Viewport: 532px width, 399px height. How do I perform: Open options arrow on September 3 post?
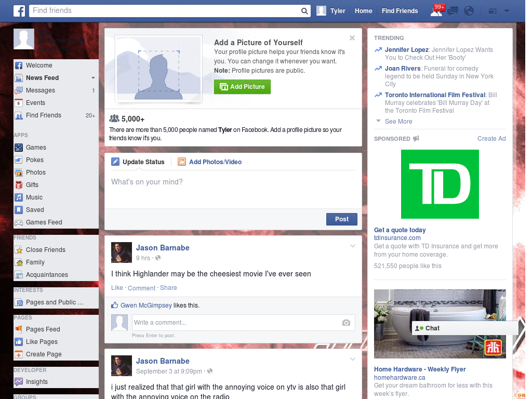coord(353,359)
